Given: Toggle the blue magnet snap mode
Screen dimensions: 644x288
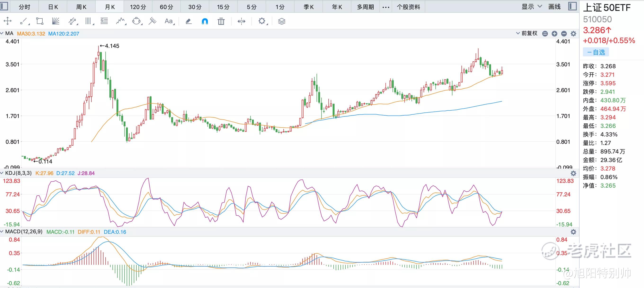Looking at the screenshot, I should pos(205,21).
